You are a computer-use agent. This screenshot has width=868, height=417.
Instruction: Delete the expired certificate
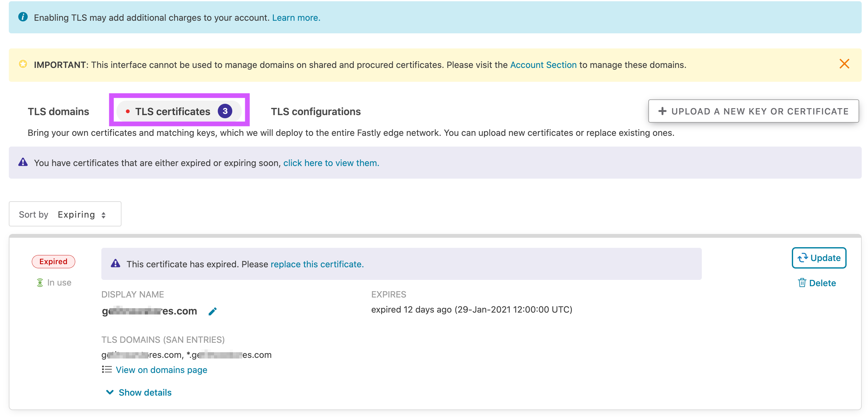(817, 283)
